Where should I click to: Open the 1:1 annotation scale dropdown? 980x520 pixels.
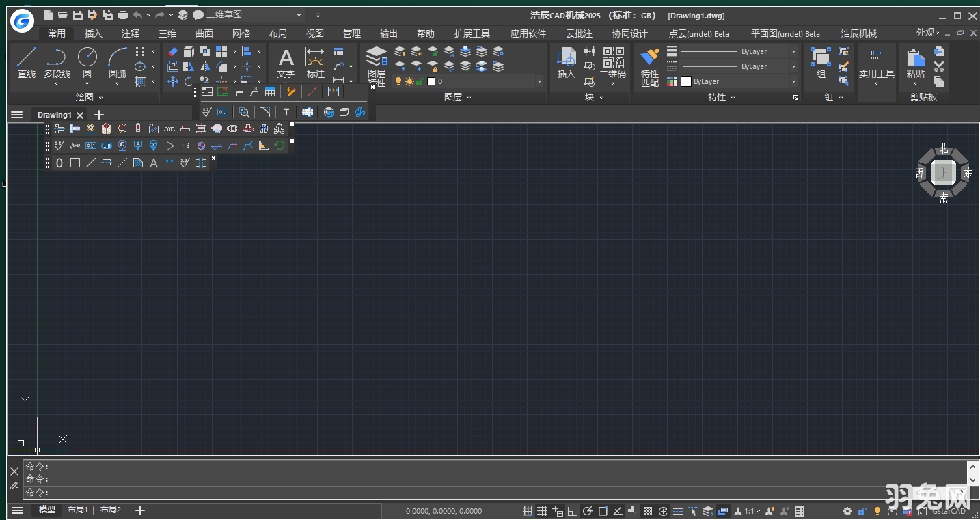click(752, 511)
